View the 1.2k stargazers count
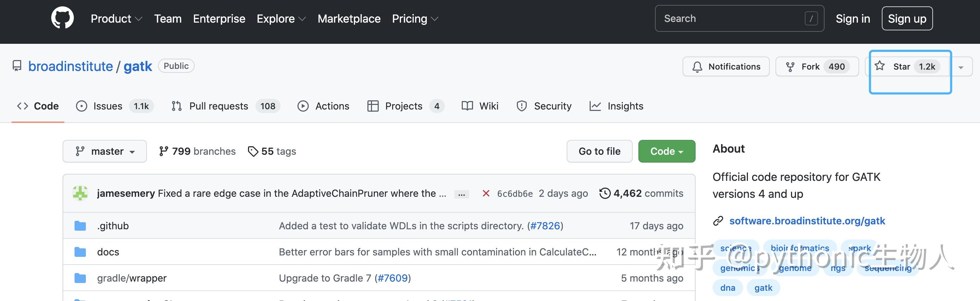 click(927, 66)
